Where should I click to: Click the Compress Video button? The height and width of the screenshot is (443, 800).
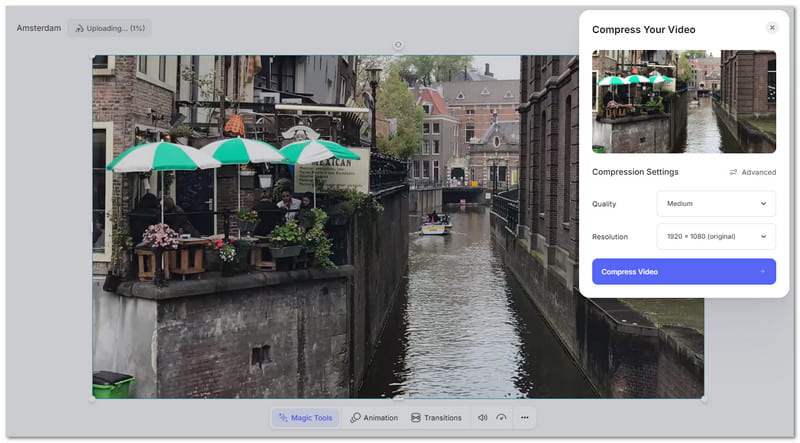click(684, 271)
